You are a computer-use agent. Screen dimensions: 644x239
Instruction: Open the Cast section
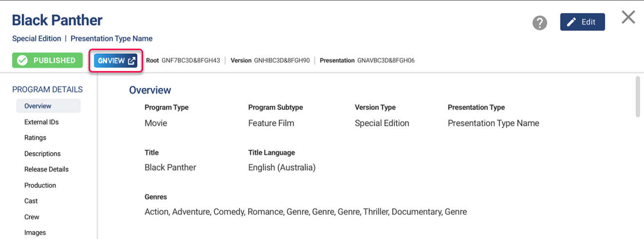pos(31,201)
